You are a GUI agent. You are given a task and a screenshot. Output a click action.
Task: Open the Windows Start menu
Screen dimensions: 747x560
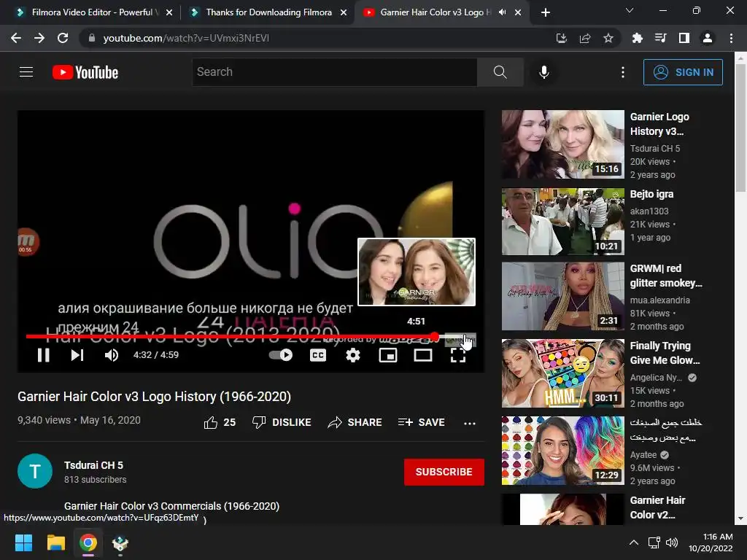23,542
